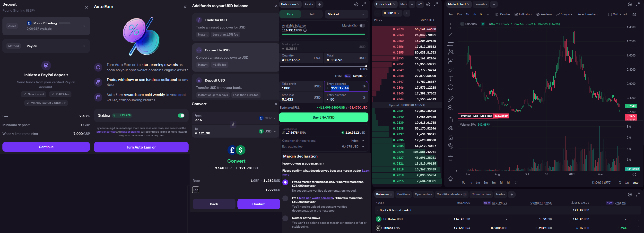The image size is (644, 233).
Task: Lock all drawings with the padlock icon
Action: (451, 137)
